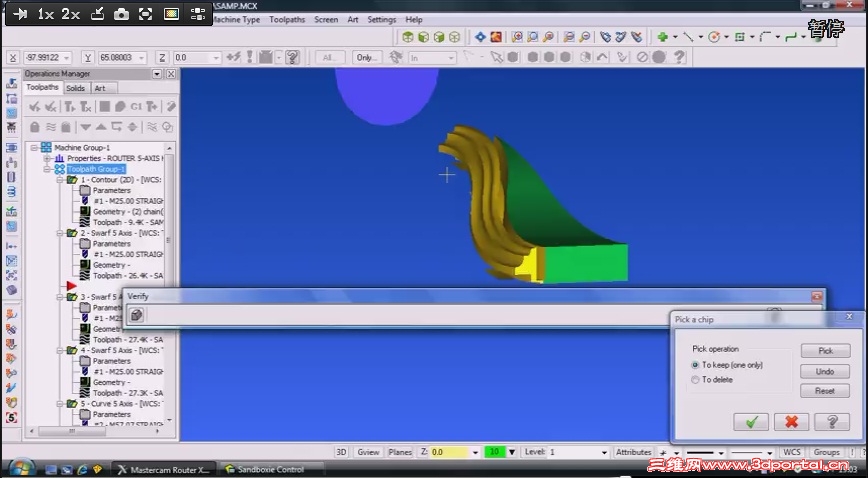This screenshot has width=868, height=478.
Task: Open the Verify options cube icon
Action: coord(137,315)
